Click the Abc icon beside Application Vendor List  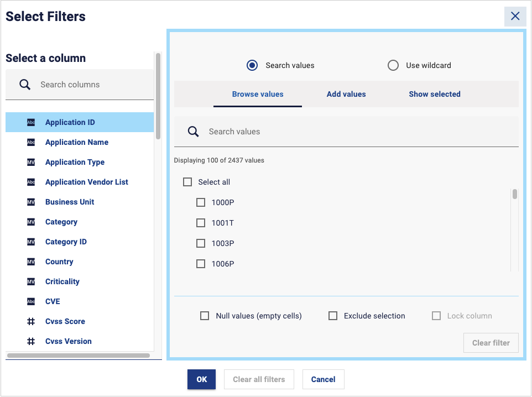coord(31,182)
